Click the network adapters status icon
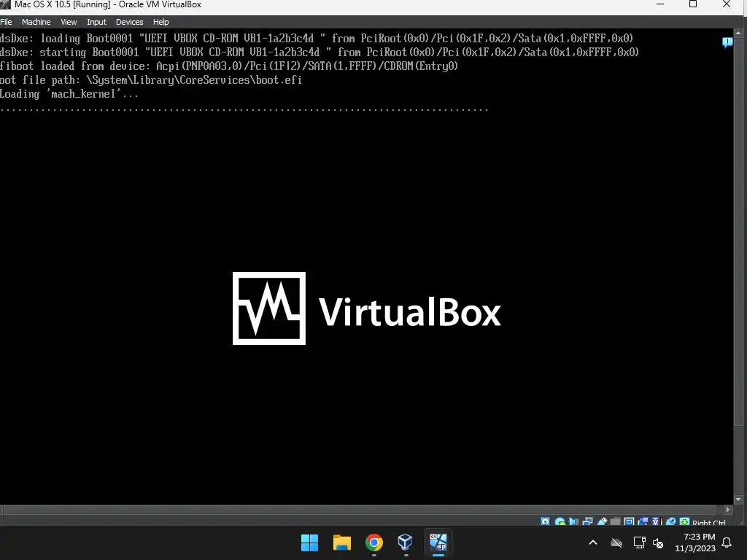The height and width of the screenshot is (560, 747). pos(587,521)
